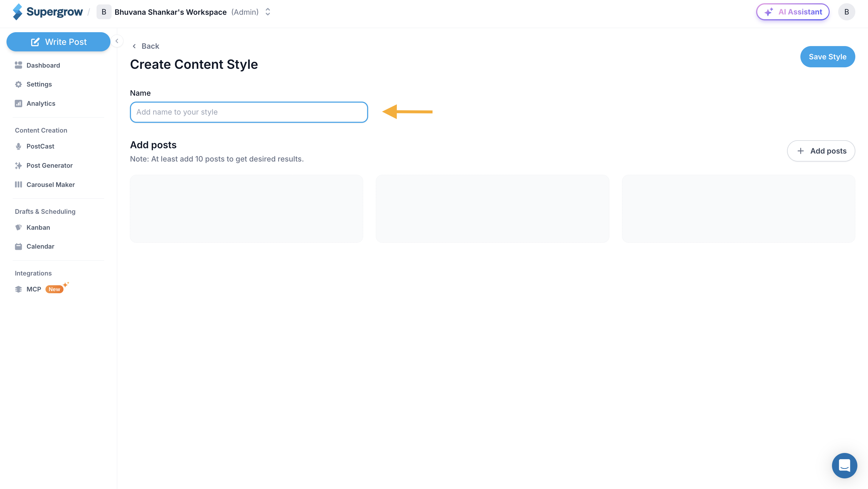868x489 pixels.
Task: Open the workspace switcher arrows
Action: 267,12
